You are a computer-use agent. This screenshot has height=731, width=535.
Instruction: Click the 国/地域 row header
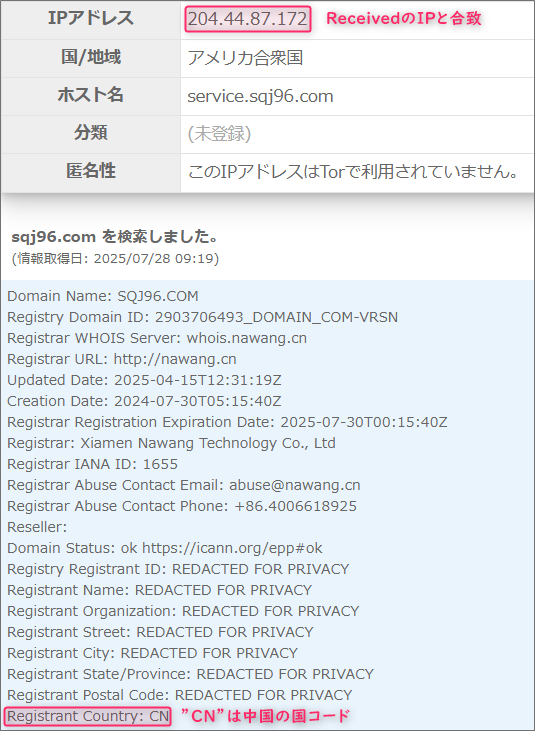[91, 58]
